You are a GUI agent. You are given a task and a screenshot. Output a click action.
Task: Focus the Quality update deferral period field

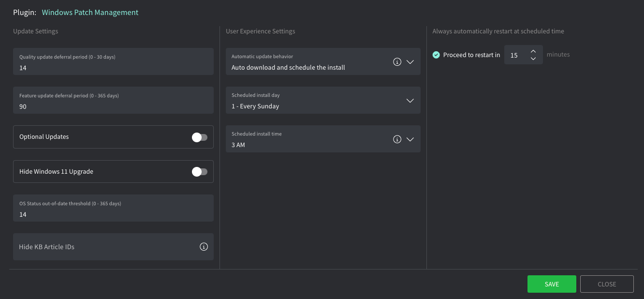pos(113,61)
